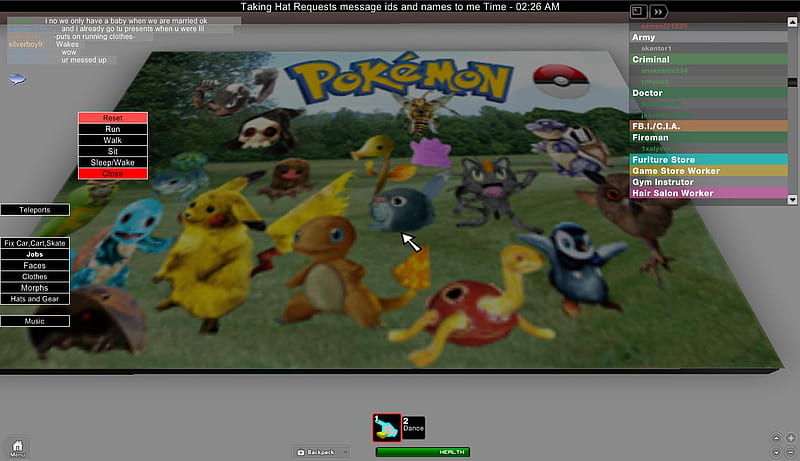Open the Clothes menu
Image resolution: width=800 pixels, height=461 pixels.
[x=35, y=277]
